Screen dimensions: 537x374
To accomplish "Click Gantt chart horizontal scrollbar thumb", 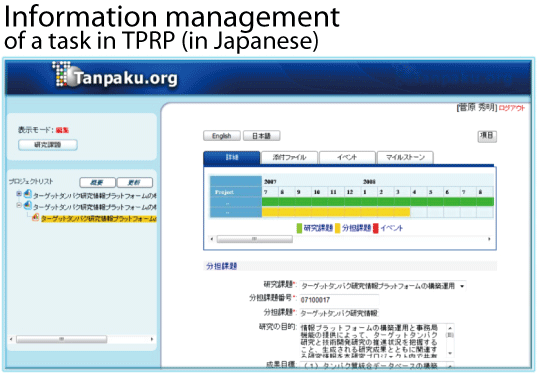I will (x=254, y=239).
